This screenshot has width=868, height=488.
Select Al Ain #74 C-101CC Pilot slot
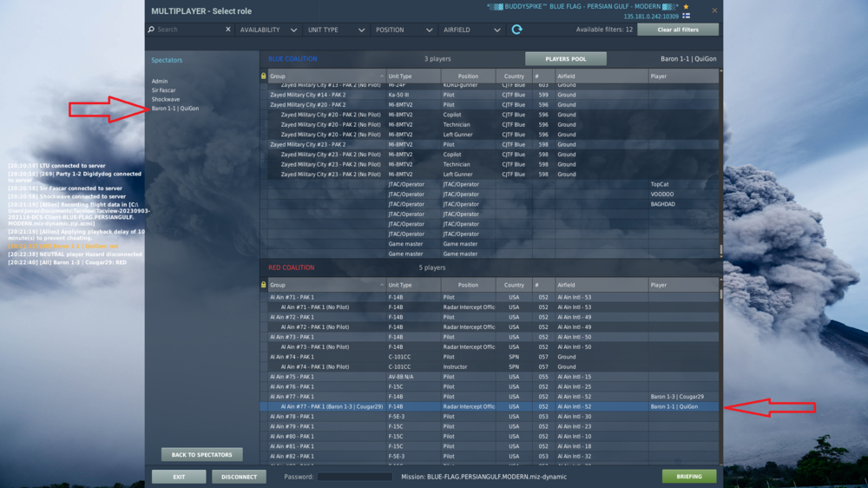pos(490,357)
